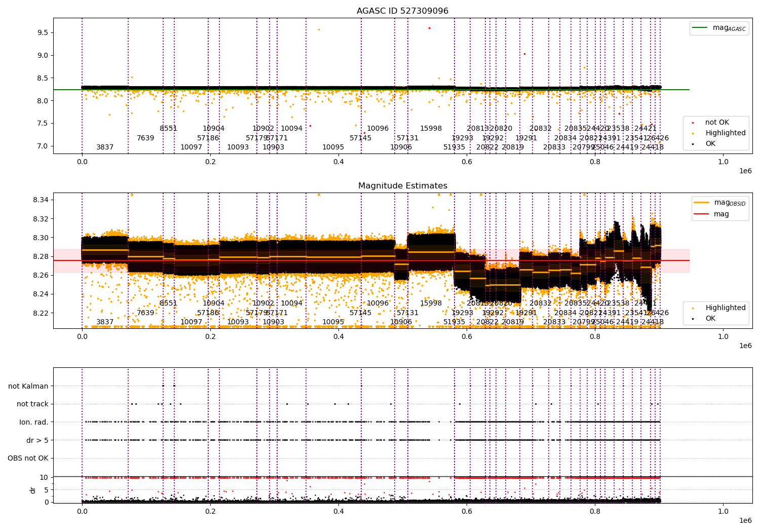The image size is (760, 532).
Task: Click the title 'AGASC ID 527309096'
Action: [402, 11]
